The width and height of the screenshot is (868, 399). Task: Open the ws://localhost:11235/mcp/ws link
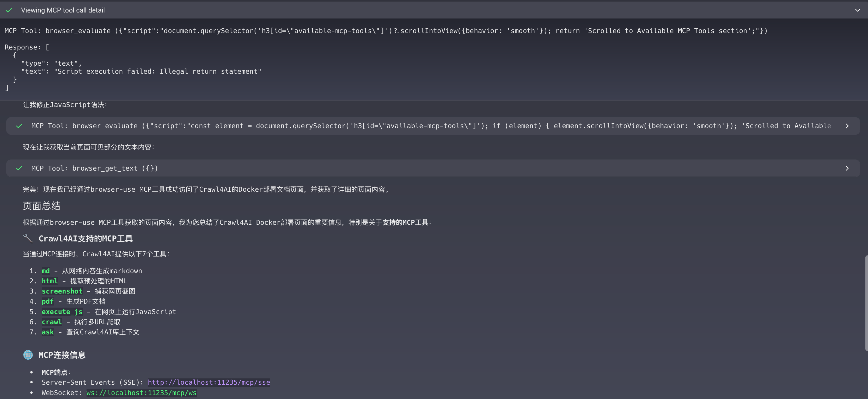click(142, 393)
